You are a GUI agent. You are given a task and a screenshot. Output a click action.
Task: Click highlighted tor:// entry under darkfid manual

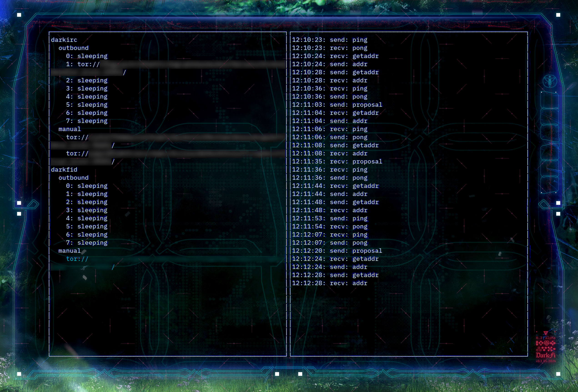(x=168, y=263)
